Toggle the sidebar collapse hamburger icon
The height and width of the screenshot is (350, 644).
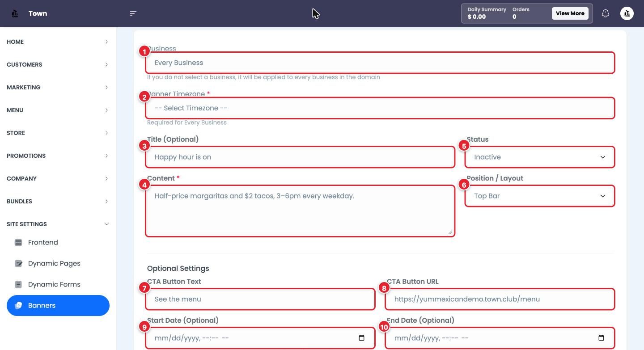coord(133,13)
